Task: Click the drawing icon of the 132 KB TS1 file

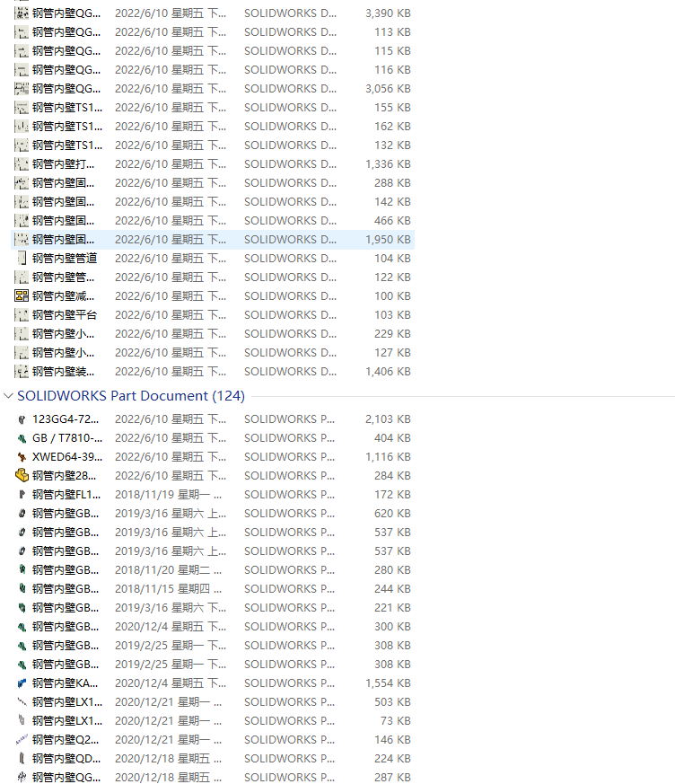Action: pos(22,145)
